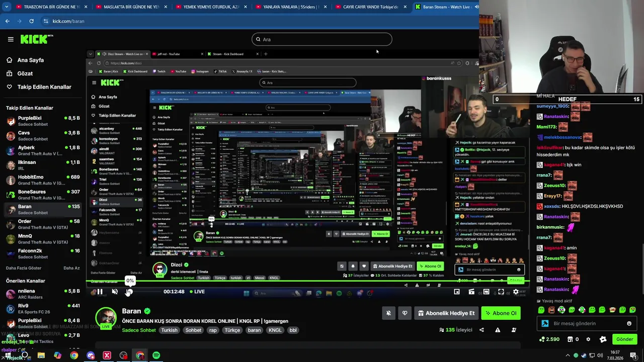Open MnnQ channel in sidebar
Image resolution: width=644 pixels, height=362 pixels.
coord(43,239)
